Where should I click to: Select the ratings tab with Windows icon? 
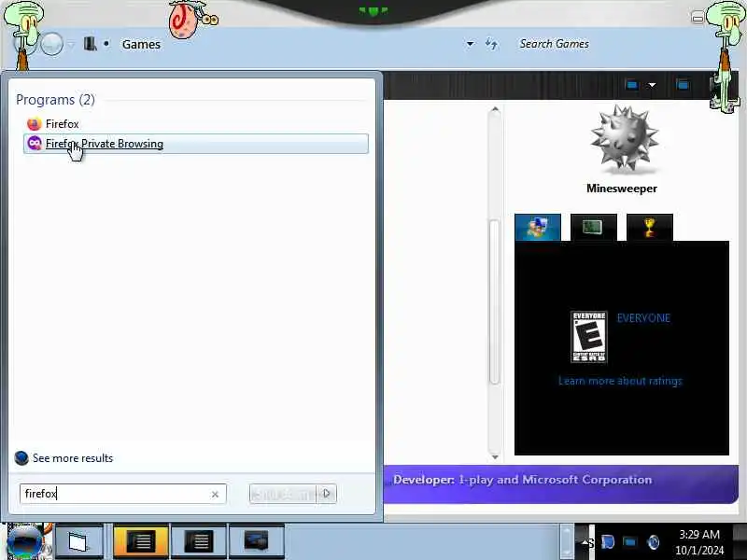[538, 227]
